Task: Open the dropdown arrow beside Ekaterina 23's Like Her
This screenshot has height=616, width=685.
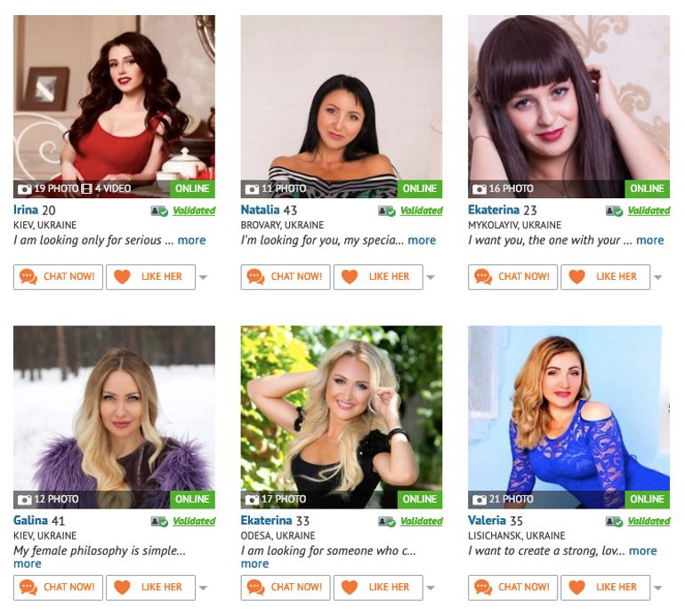Action: pyautogui.click(x=658, y=277)
